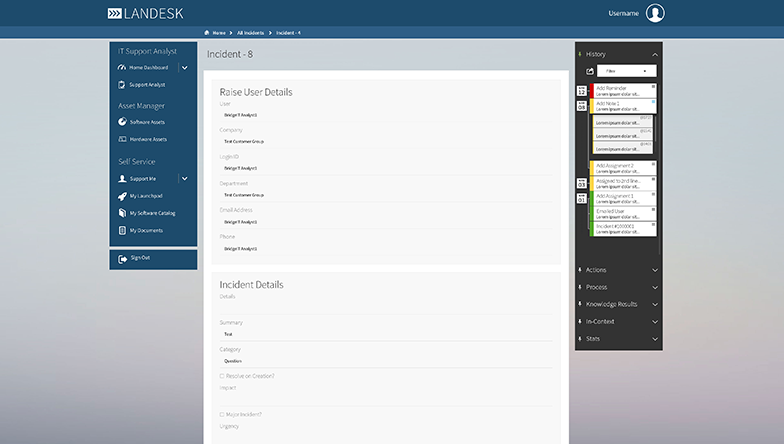Screen dimensions: 784x444
Task: Click the My Software Catalog book icon
Action: (121, 213)
